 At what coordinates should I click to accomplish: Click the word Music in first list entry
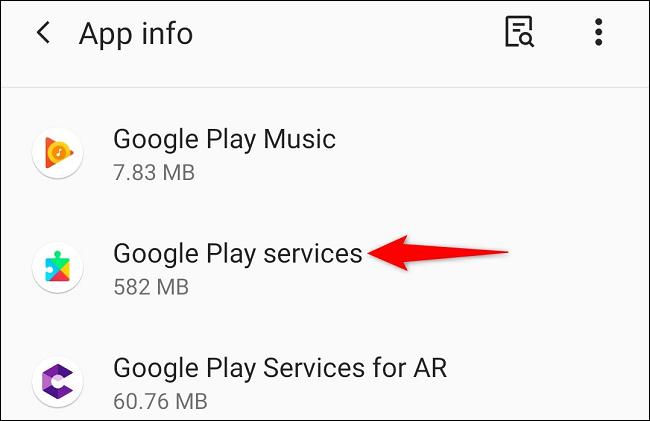(299, 139)
